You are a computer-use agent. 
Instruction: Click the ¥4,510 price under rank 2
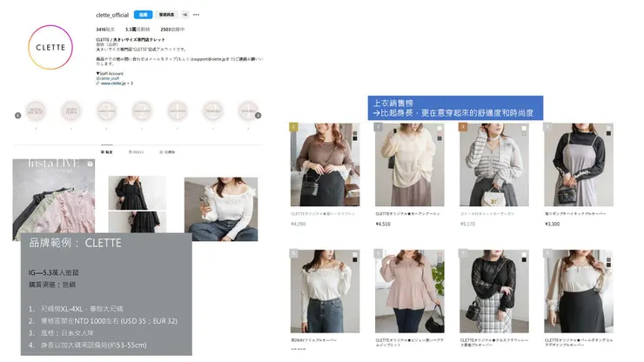click(x=383, y=224)
